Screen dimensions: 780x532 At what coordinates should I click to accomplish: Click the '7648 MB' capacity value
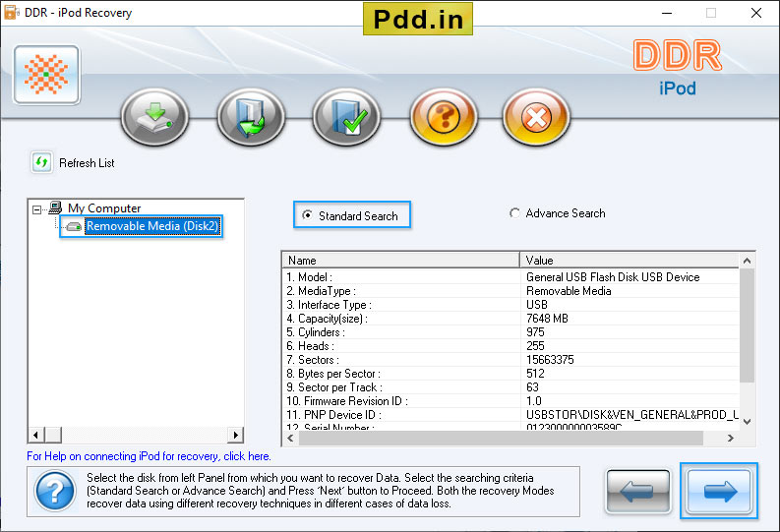547,319
